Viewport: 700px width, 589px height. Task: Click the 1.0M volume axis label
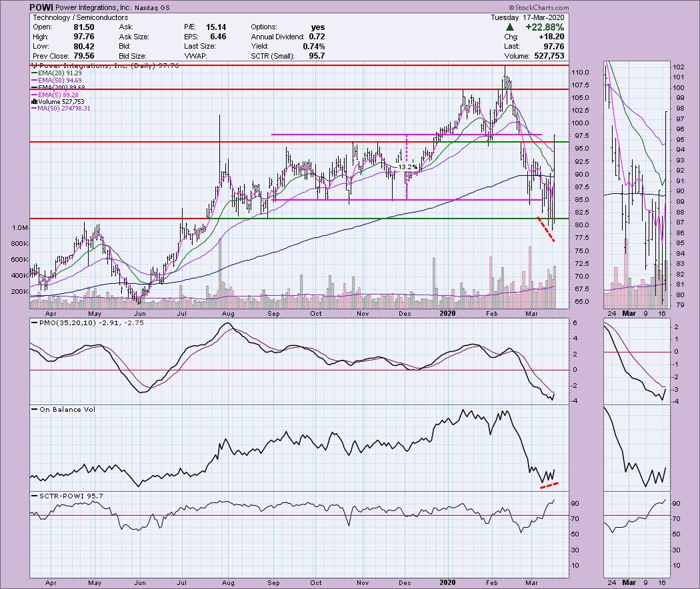pyautogui.click(x=20, y=228)
